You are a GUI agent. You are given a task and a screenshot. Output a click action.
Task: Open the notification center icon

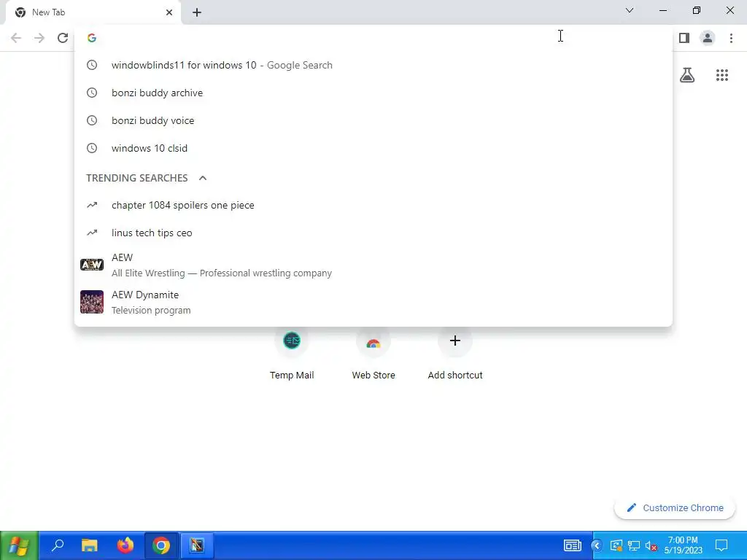pyautogui.click(x=721, y=545)
